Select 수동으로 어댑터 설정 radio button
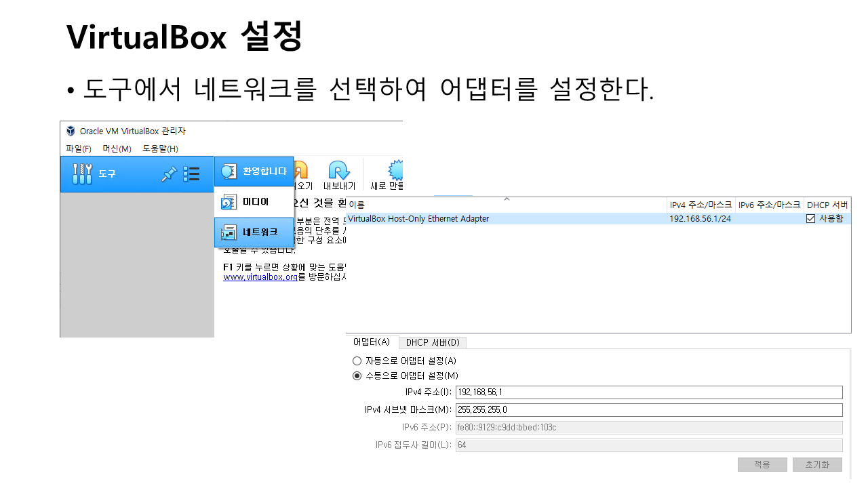The image size is (868, 488). click(357, 376)
